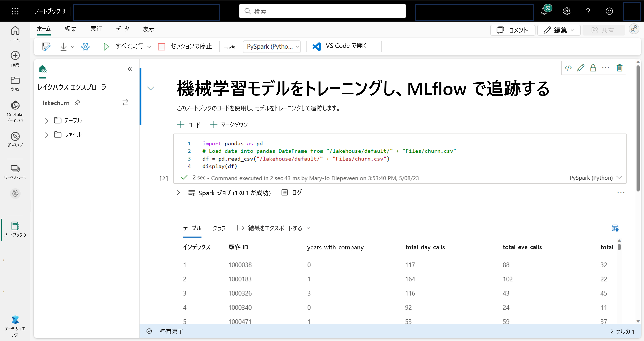Viewport: 644px width, 341px height.
Task: Expand the Spark ジョブ details
Action: pyautogui.click(x=178, y=192)
